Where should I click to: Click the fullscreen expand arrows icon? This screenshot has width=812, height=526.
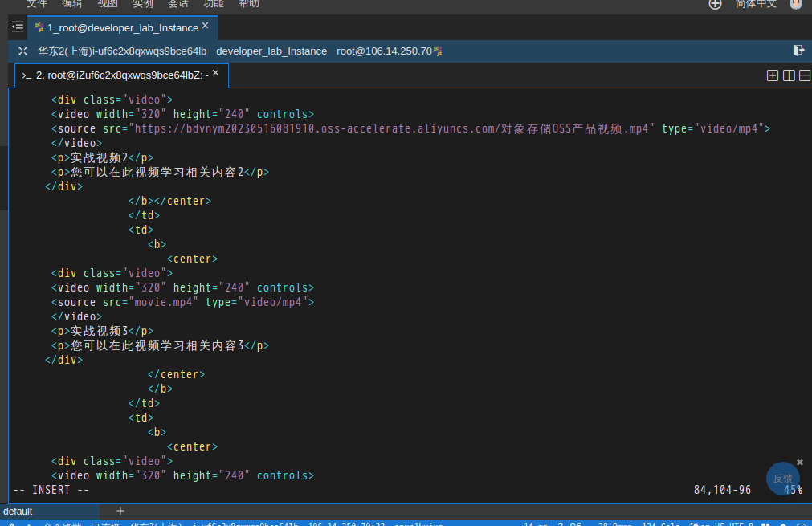pyautogui.click(x=22, y=51)
